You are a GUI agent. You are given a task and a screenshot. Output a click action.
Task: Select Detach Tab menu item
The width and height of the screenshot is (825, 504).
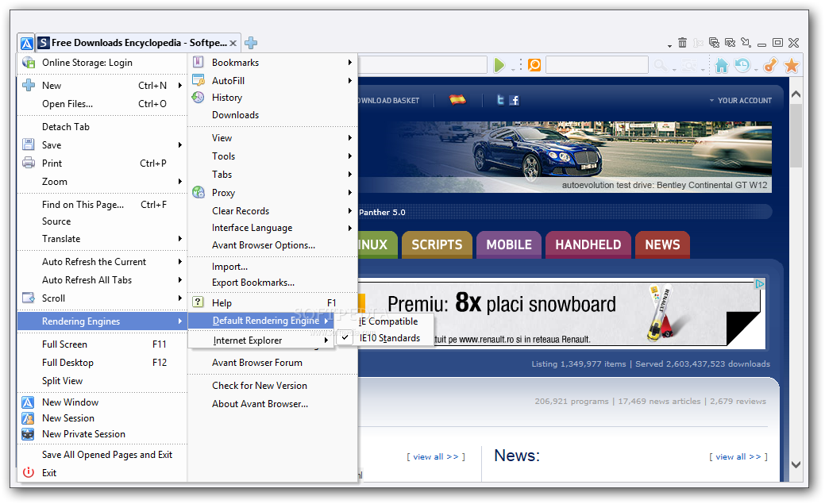pos(102,127)
